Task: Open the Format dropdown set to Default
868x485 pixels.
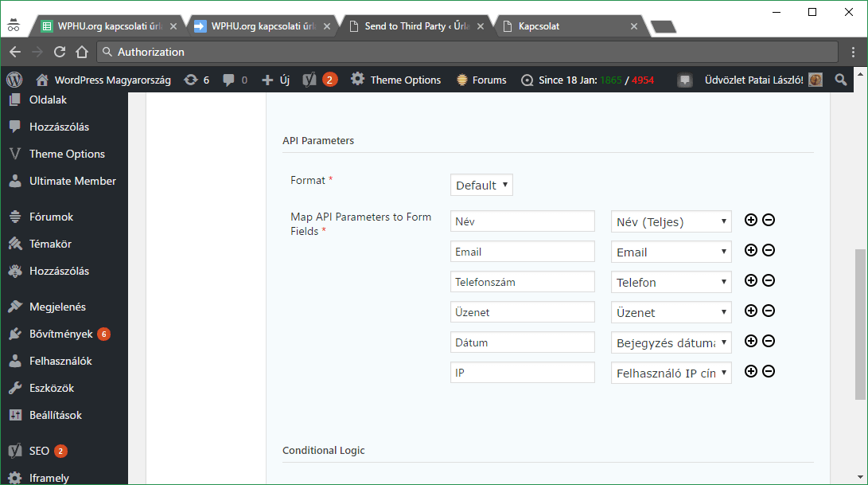Action: pos(481,185)
